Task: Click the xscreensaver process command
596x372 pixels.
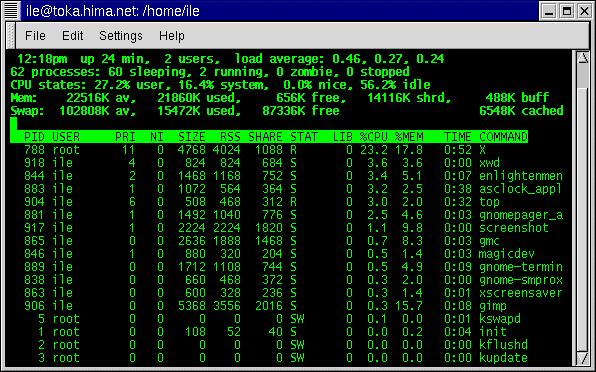Action: (x=521, y=293)
